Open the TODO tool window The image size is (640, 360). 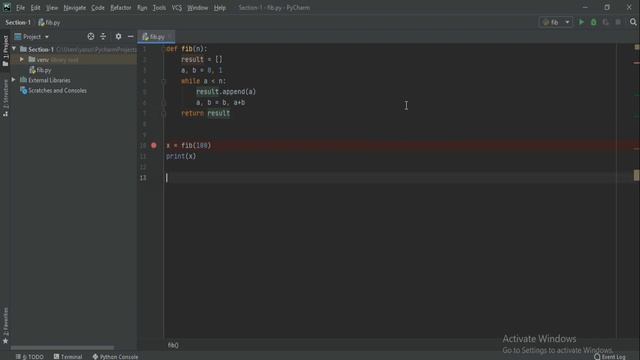pyautogui.click(x=29, y=357)
